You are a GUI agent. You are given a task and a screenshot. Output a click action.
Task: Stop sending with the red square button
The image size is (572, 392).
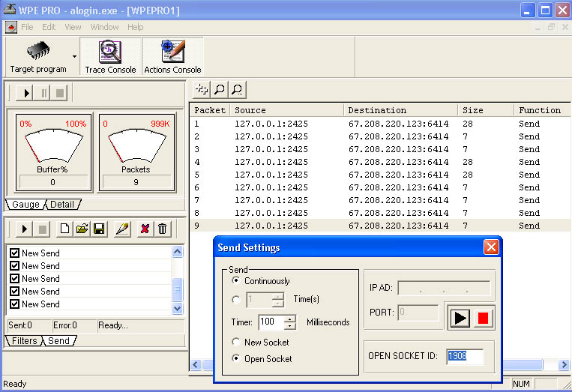point(483,318)
